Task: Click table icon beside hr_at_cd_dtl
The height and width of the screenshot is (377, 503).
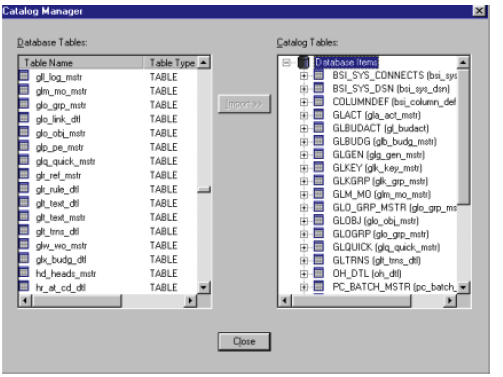Action: coord(24,286)
